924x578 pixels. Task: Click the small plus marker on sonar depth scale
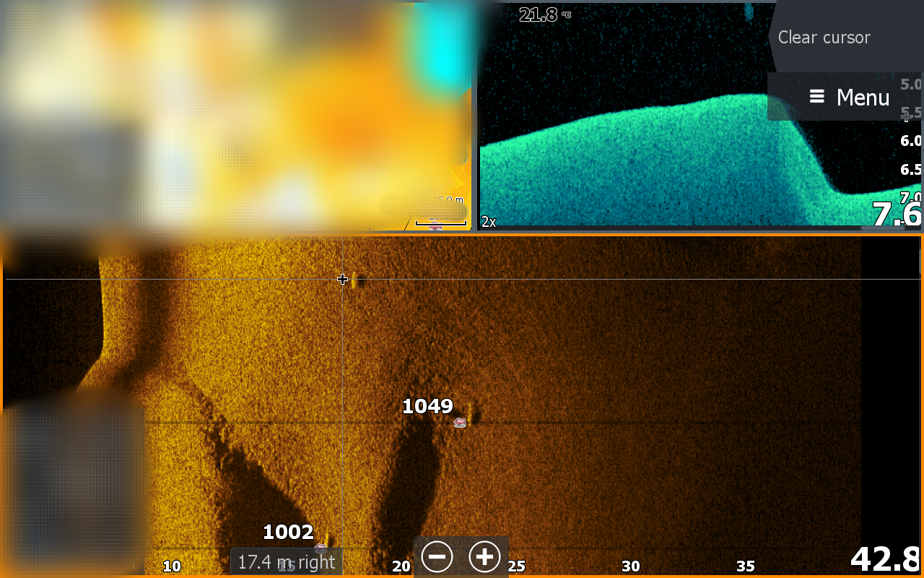click(907, 116)
